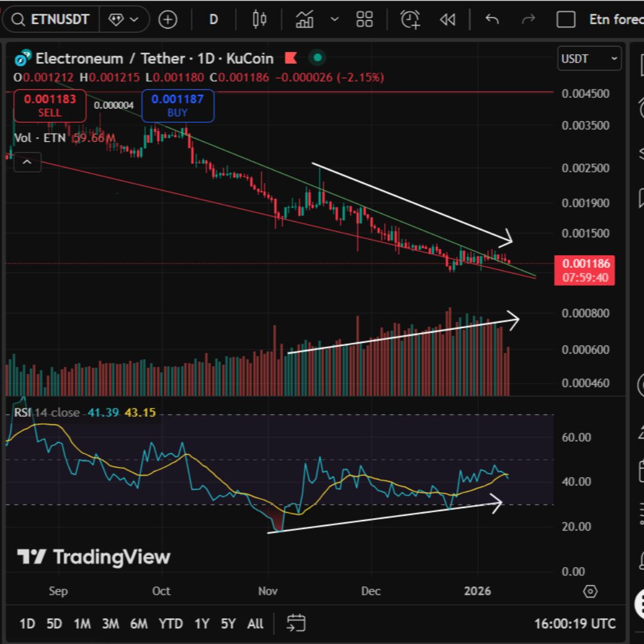Open the layout templates grid icon

point(364,20)
